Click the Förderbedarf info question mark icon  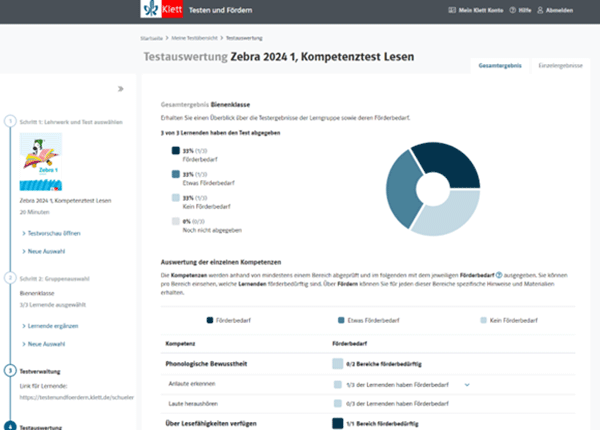point(499,275)
